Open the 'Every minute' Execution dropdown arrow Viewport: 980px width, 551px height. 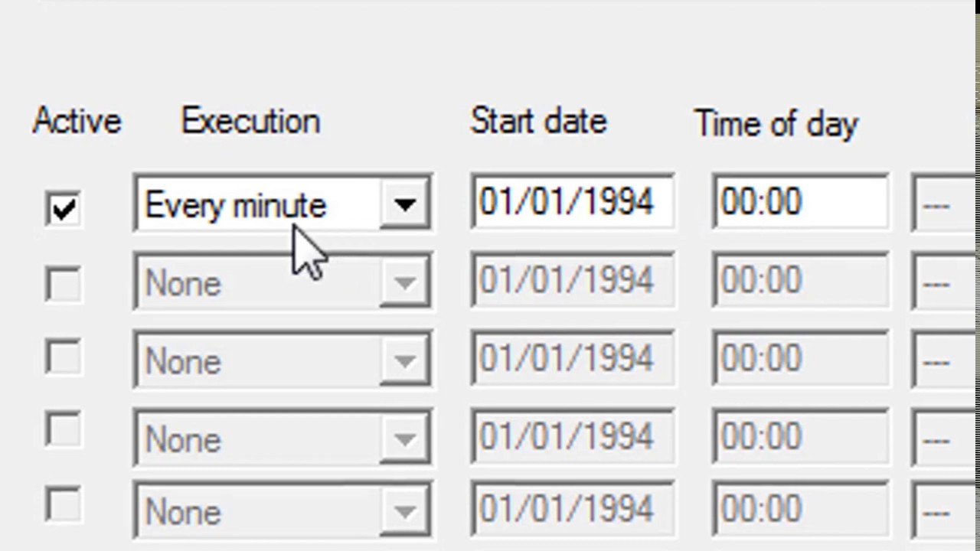pos(405,205)
